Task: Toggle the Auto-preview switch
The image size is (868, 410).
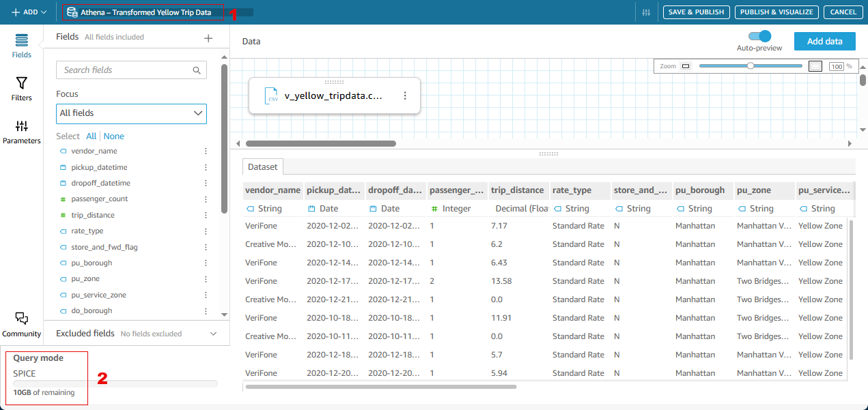Action: point(759,36)
